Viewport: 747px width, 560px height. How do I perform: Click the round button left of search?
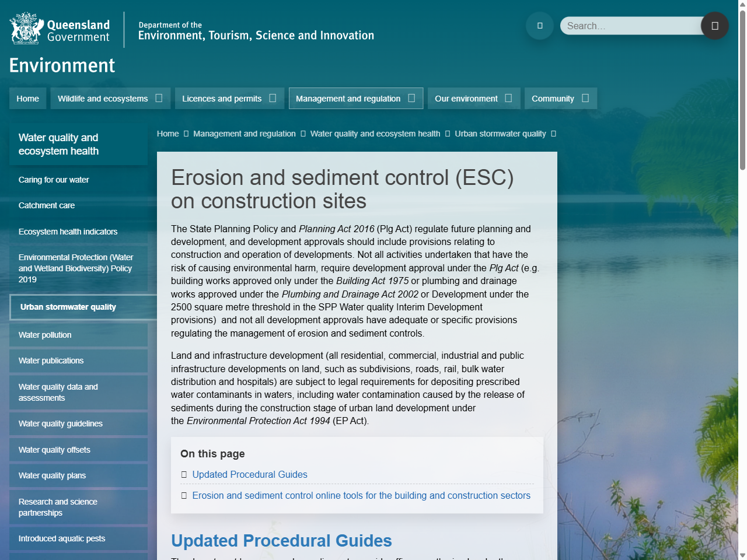point(540,26)
